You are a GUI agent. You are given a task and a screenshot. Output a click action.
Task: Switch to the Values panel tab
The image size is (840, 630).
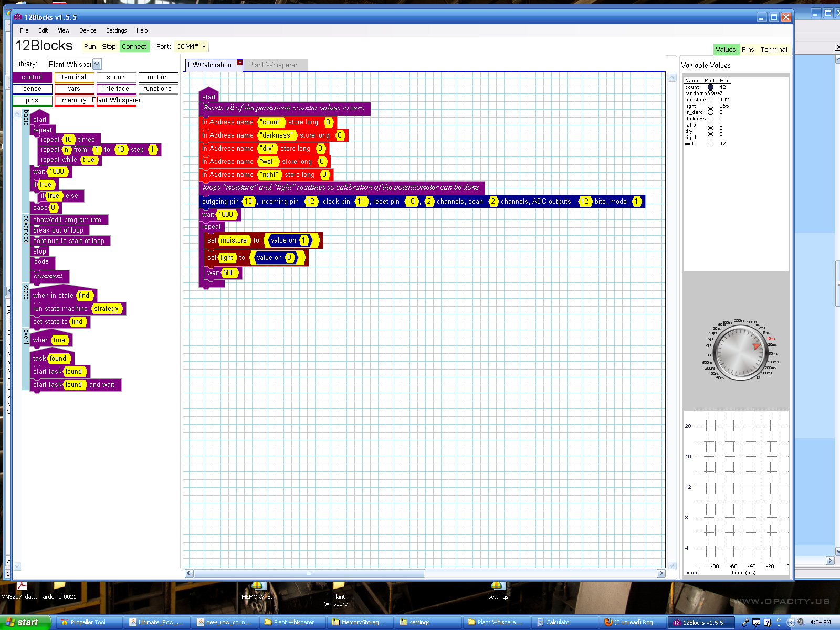pos(726,49)
